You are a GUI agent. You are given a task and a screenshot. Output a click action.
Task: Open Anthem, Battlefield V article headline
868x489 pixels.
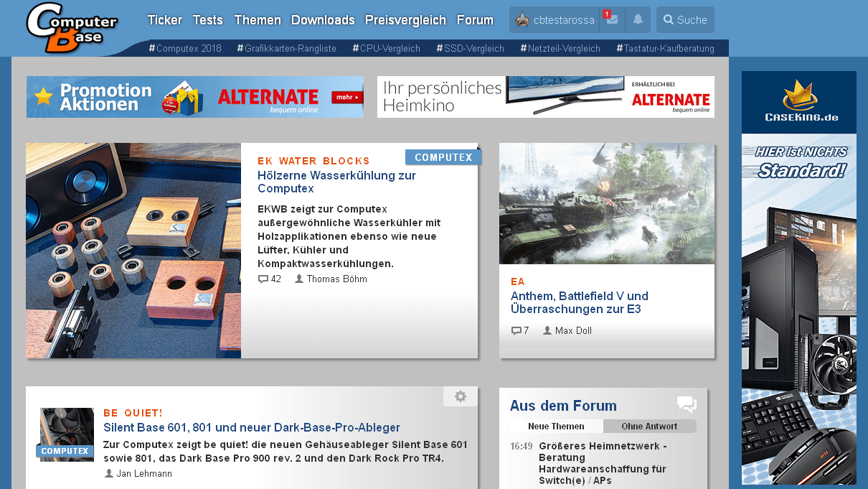pyautogui.click(x=580, y=302)
